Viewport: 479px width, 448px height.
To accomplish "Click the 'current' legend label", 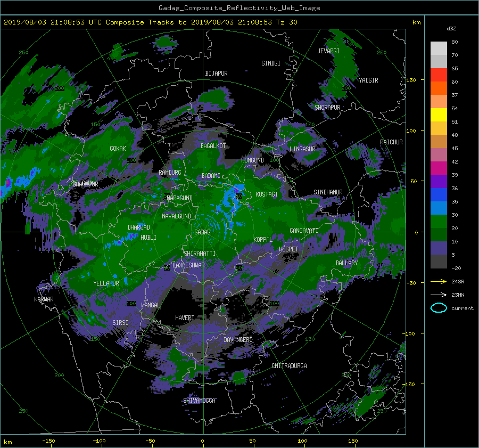I will click(463, 308).
